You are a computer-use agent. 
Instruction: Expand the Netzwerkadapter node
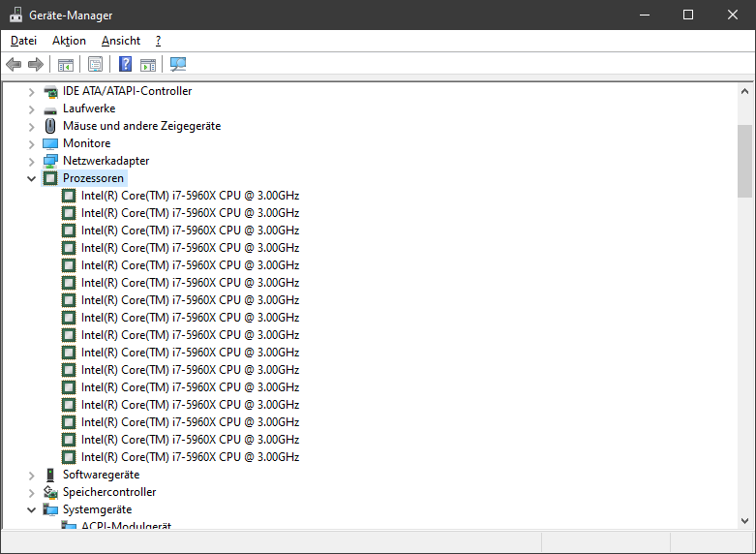coord(32,162)
